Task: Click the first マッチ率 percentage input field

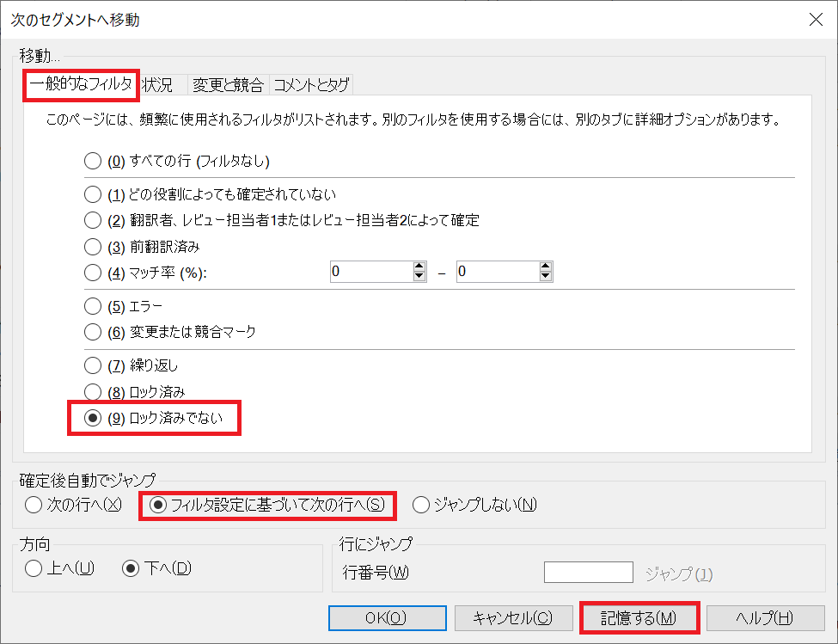Action: 370,272
